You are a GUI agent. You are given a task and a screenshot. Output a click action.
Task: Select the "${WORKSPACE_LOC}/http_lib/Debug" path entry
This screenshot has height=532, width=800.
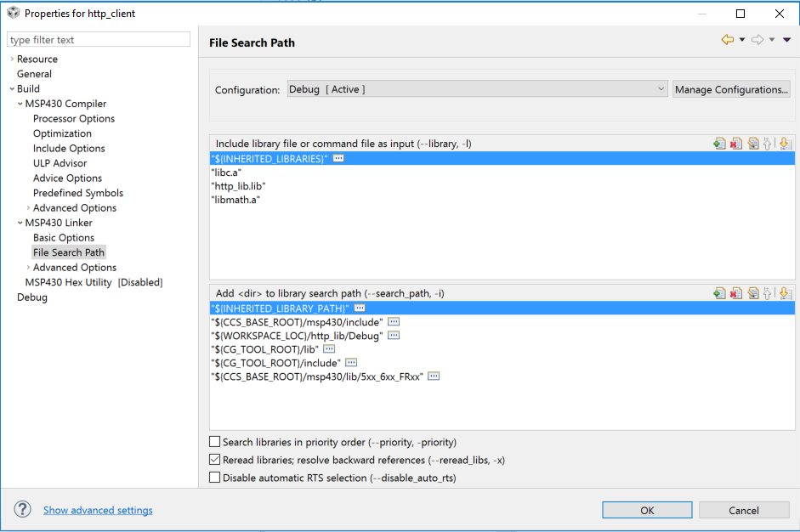click(502, 336)
